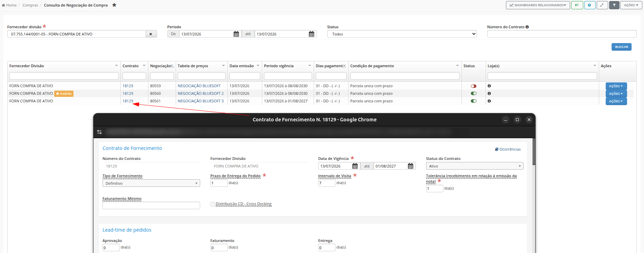Click the Home icon in the breadcrumb
Screen dimensions: 644x253
click(3, 5)
